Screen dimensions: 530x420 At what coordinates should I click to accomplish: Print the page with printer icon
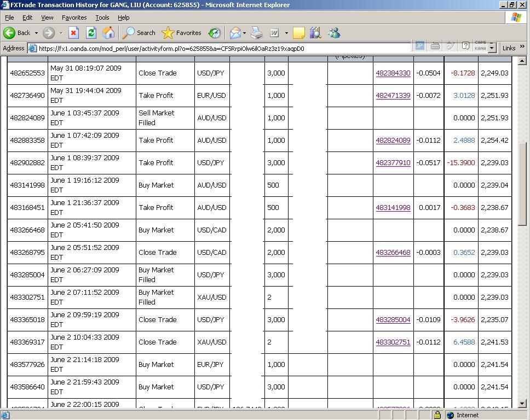(x=257, y=33)
